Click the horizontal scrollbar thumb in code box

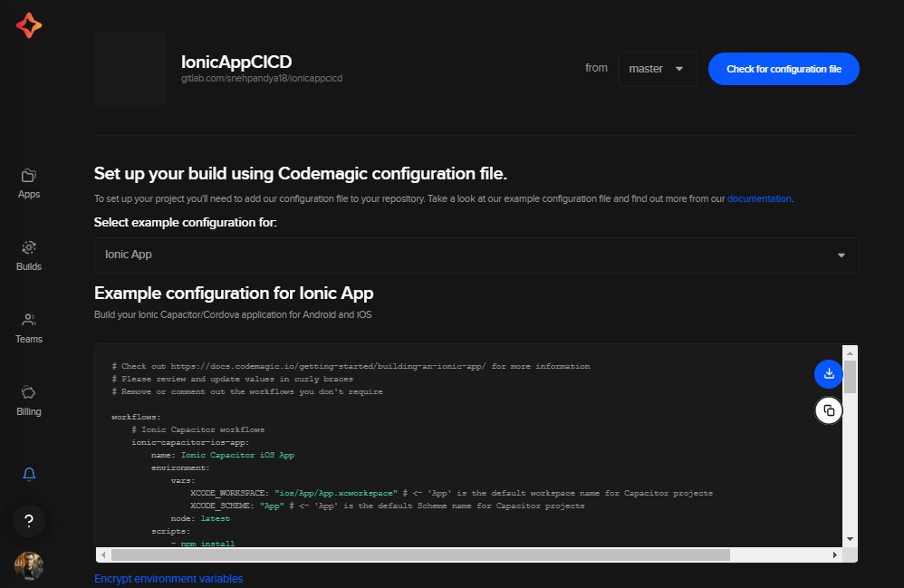click(x=420, y=554)
